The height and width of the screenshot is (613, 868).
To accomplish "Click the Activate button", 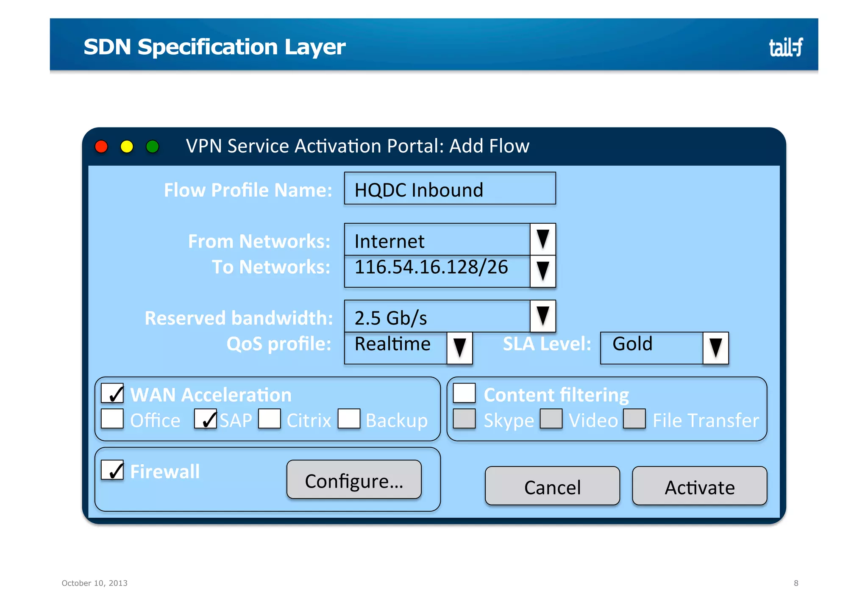I will coord(700,486).
